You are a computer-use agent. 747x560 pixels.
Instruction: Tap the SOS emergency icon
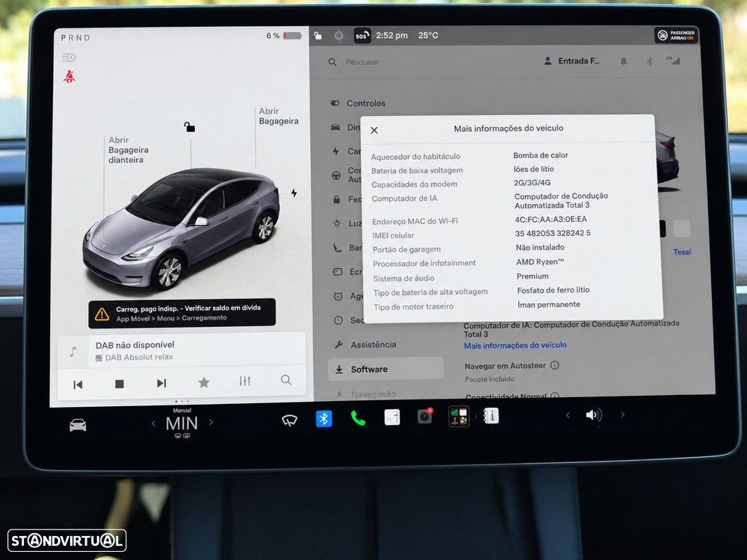click(362, 36)
